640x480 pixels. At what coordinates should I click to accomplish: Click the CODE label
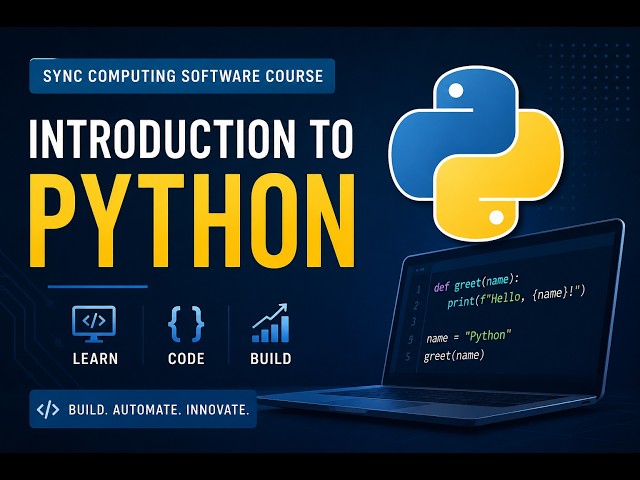coord(186,359)
